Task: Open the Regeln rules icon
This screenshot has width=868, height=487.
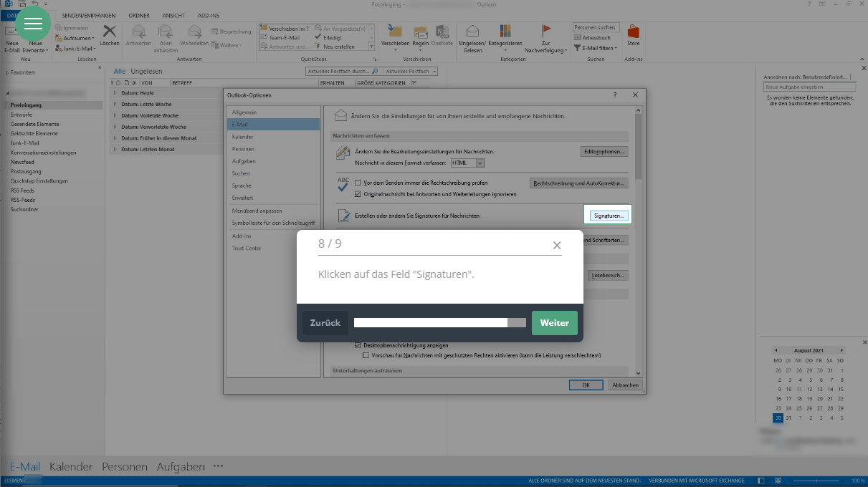Action: (420, 32)
